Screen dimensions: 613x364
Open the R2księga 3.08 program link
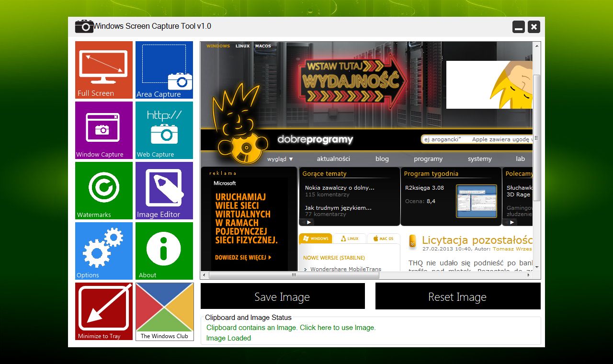[x=424, y=188]
